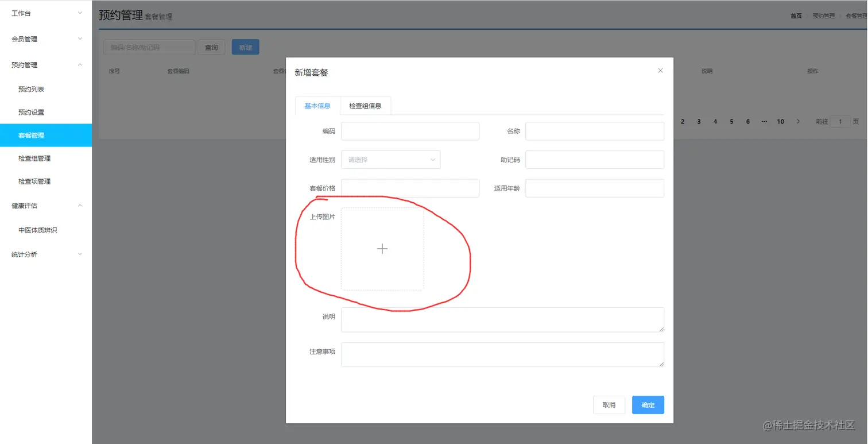Close the 新增套餐 dialog with the X icon
This screenshot has height=444, width=868.
click(x=660, y=71)
